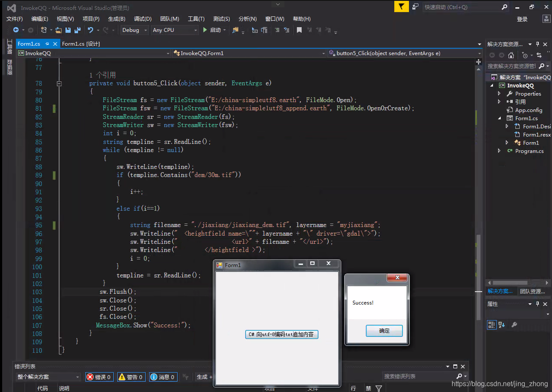Open the Debug configuration dropdown
The height and width of the screenshot is (392, 552).
point(134,30)
